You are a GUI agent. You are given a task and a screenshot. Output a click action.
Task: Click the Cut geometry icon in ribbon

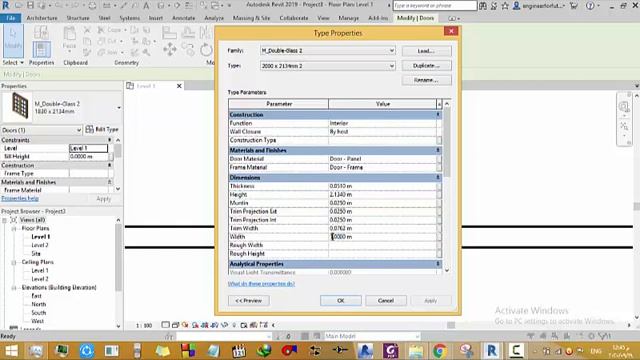tap(101, 41)
